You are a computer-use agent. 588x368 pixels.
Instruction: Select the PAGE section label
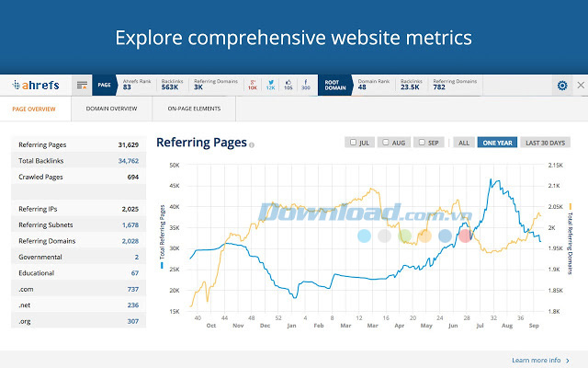(104, 85)
